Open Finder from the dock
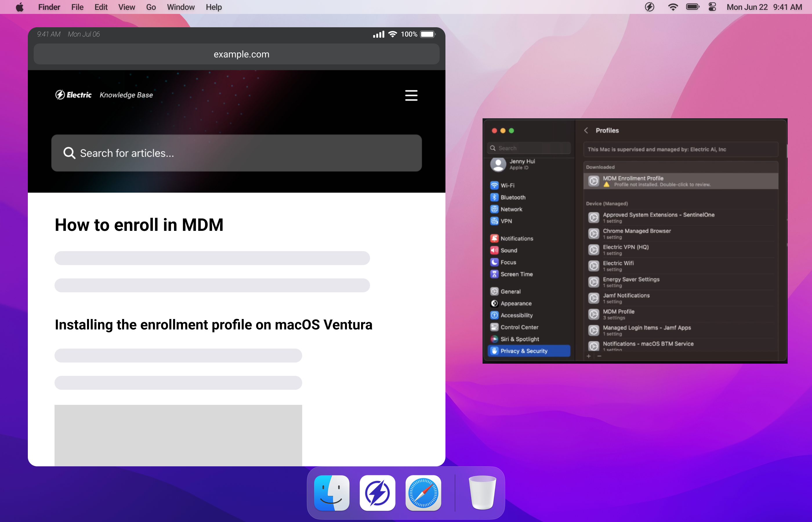The height and width of the screenshot is (522, 812). coord(331,493)
